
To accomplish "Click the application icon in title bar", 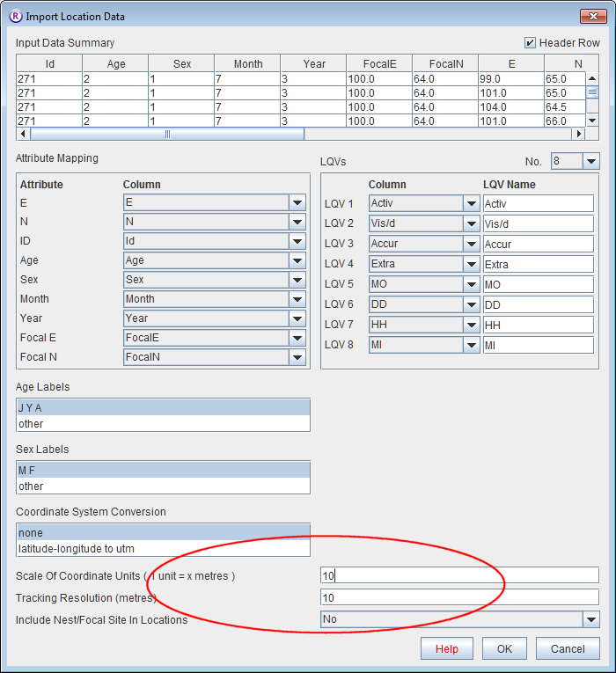I will 15,16.
